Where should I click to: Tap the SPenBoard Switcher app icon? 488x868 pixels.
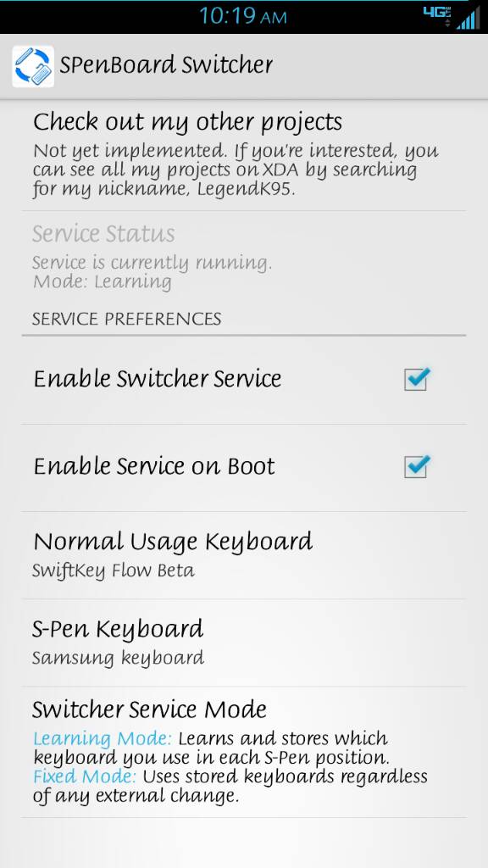[33, 66]
